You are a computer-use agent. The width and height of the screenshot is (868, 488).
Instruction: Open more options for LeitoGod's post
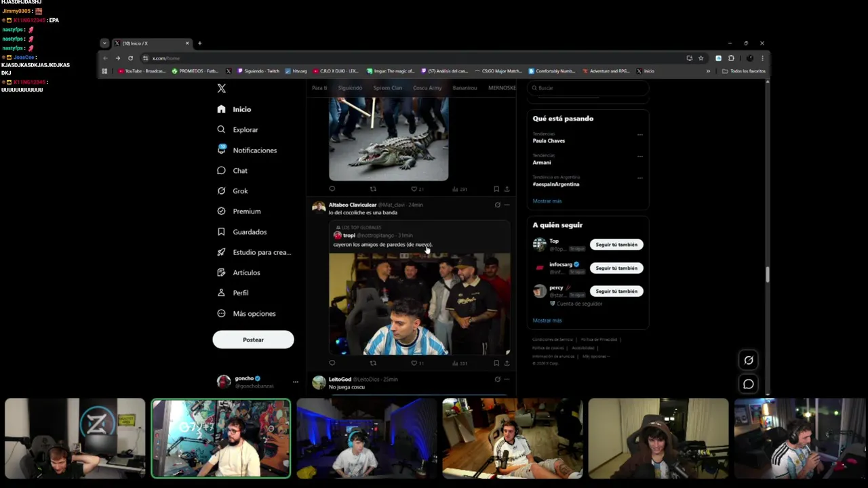point(507,379)
